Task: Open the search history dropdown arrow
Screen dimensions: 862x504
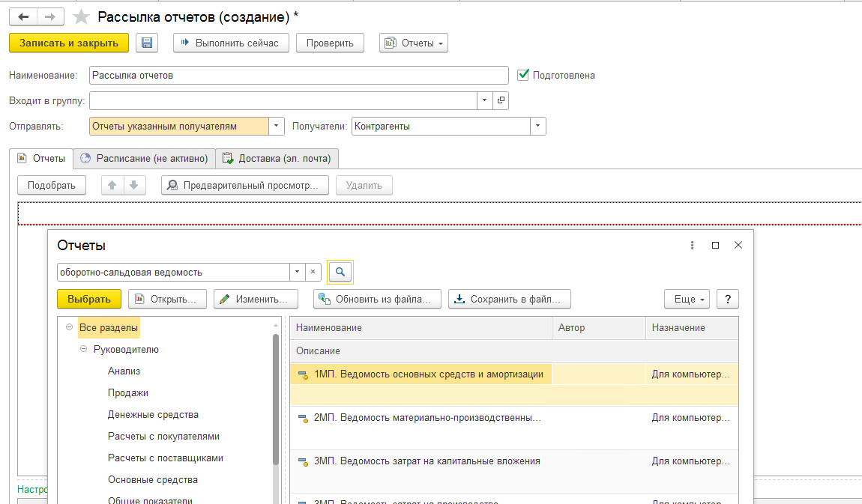Action: [x=297, y=272]
